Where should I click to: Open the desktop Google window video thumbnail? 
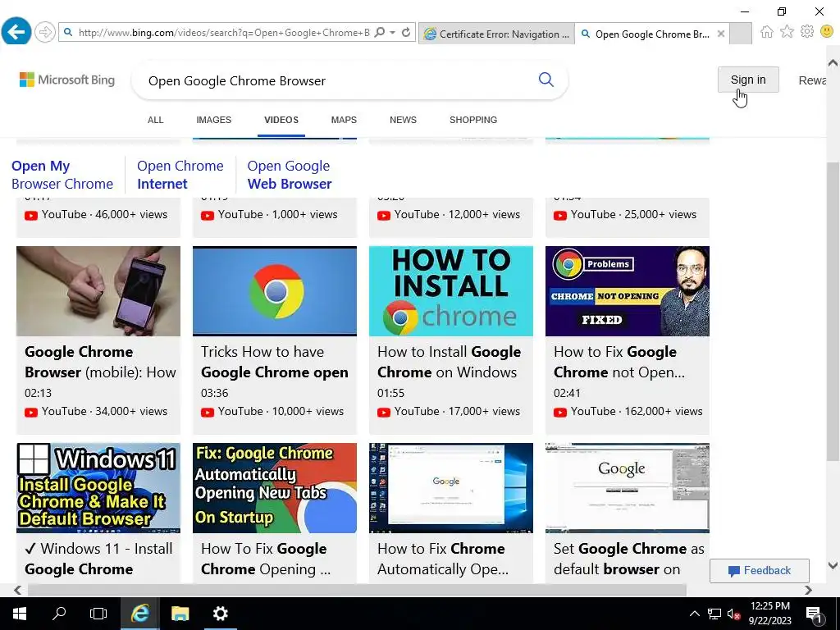click(451, 488)
